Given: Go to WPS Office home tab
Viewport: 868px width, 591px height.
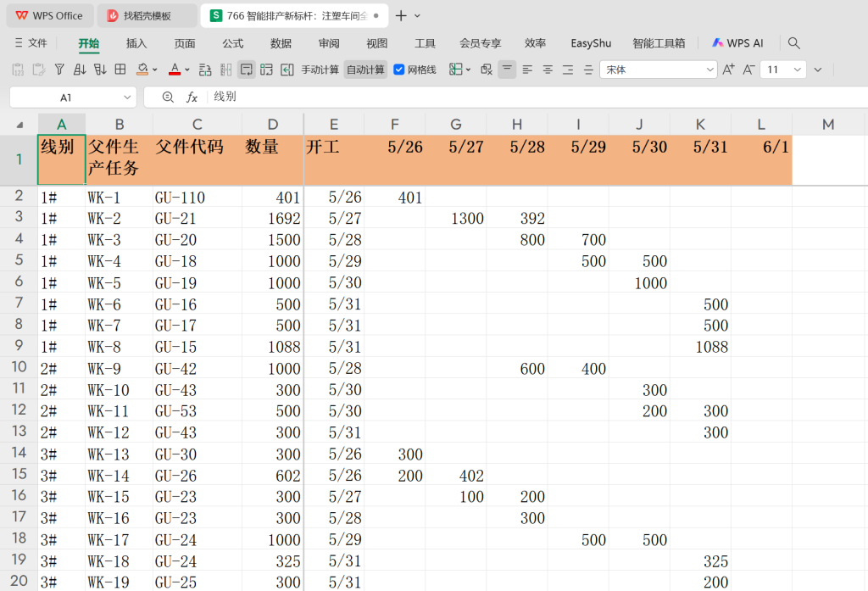Looking at the screenshot, I should click(48, 15).
